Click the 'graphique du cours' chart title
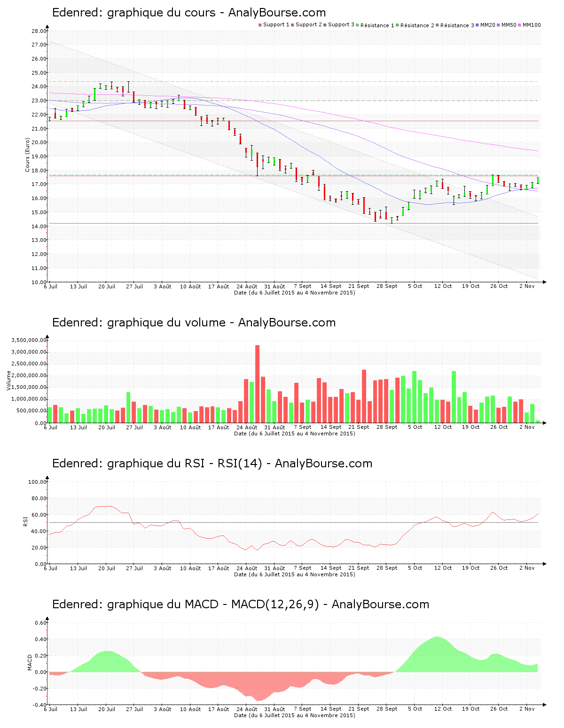 [189, 13]
